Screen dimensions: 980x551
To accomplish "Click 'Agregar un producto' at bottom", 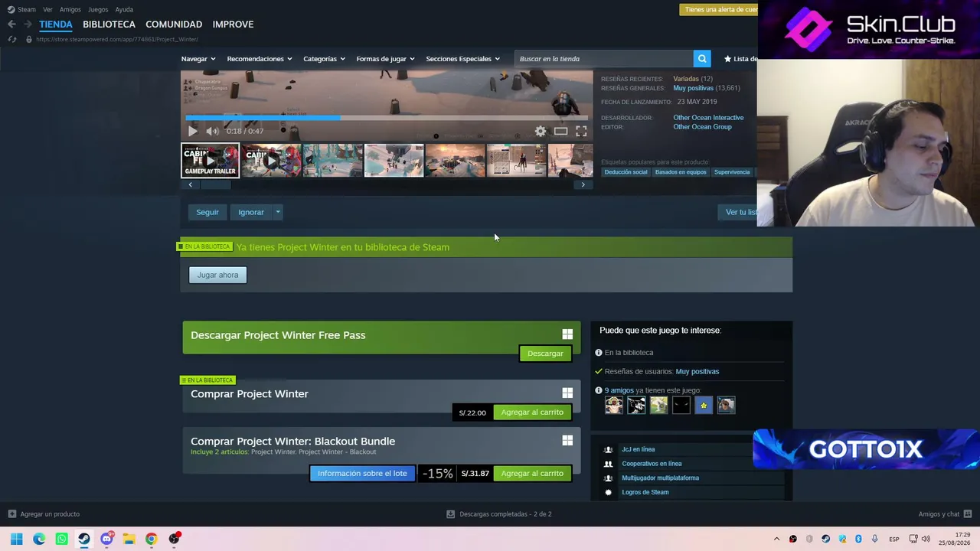I will pos(44,514).
